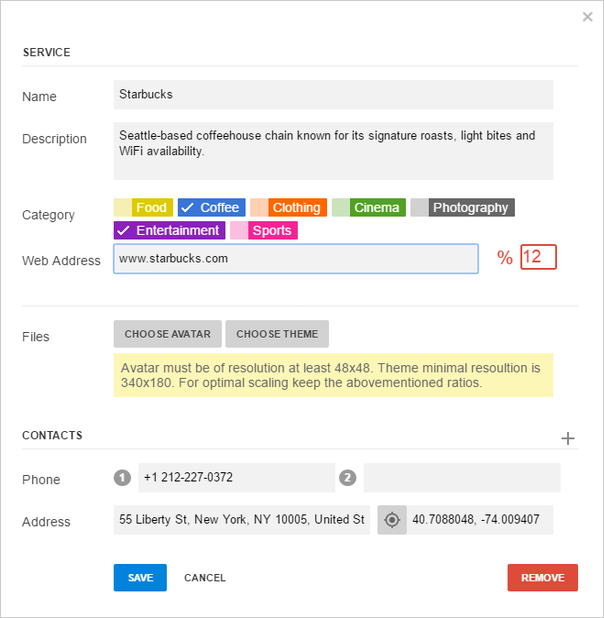Select the Photography category
Image resolution: width=604 pixels, height=618 pixels.
tap(463, 207)
